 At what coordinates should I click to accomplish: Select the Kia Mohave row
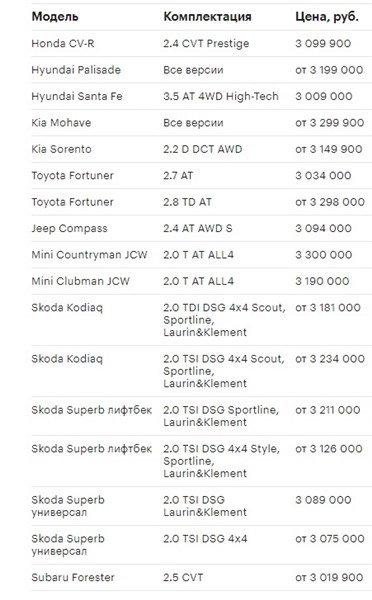pos(201,123)
